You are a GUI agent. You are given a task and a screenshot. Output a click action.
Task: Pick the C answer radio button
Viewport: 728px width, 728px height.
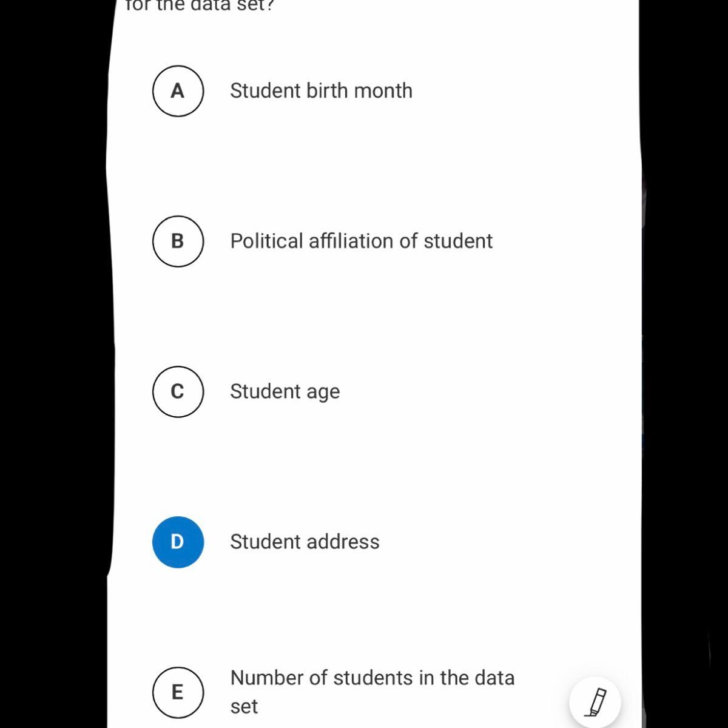177,391
